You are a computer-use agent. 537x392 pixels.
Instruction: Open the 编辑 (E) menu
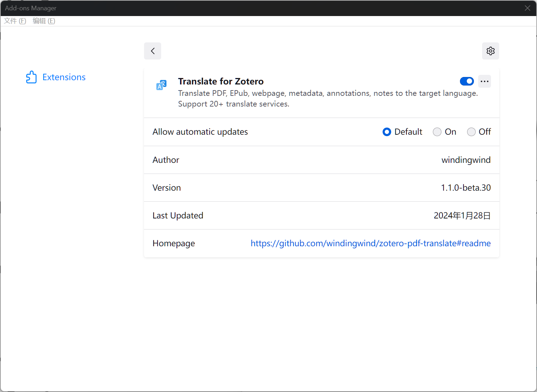[x=44, y=21]
